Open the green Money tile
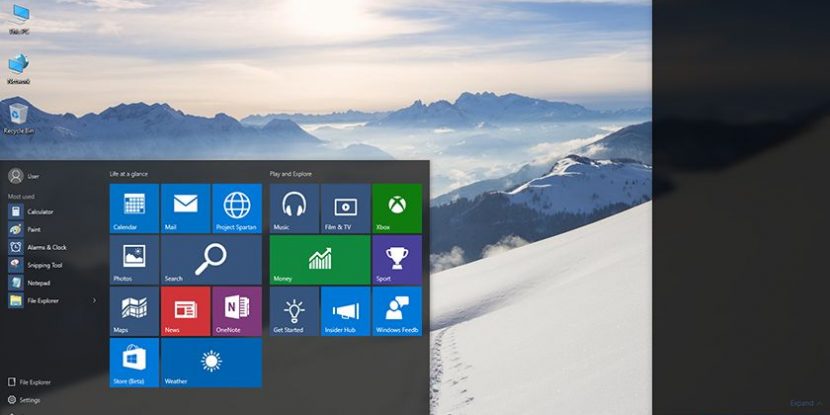This screenshot has width=830, height=415. pos(319,260)
